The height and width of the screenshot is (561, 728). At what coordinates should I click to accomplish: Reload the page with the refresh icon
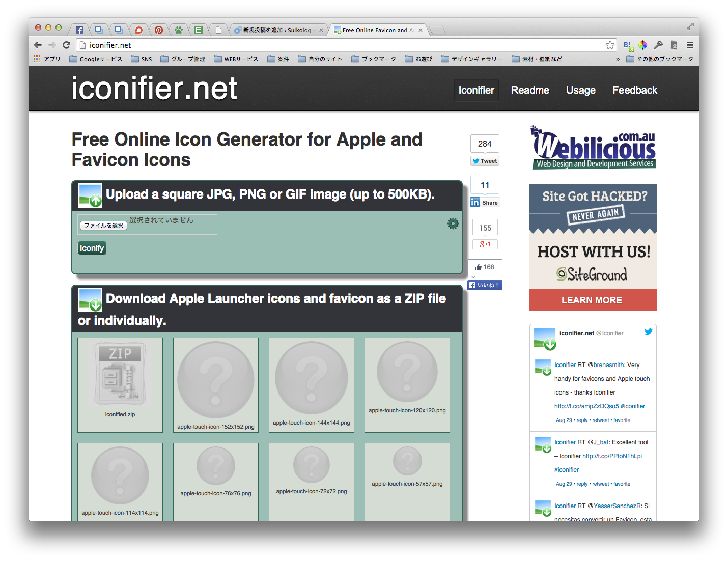66,45
